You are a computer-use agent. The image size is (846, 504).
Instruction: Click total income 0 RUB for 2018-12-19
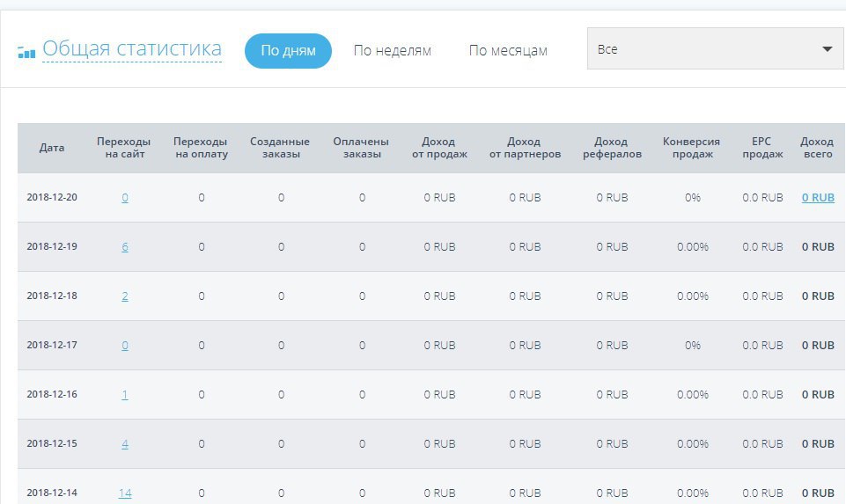coord(818,247)
